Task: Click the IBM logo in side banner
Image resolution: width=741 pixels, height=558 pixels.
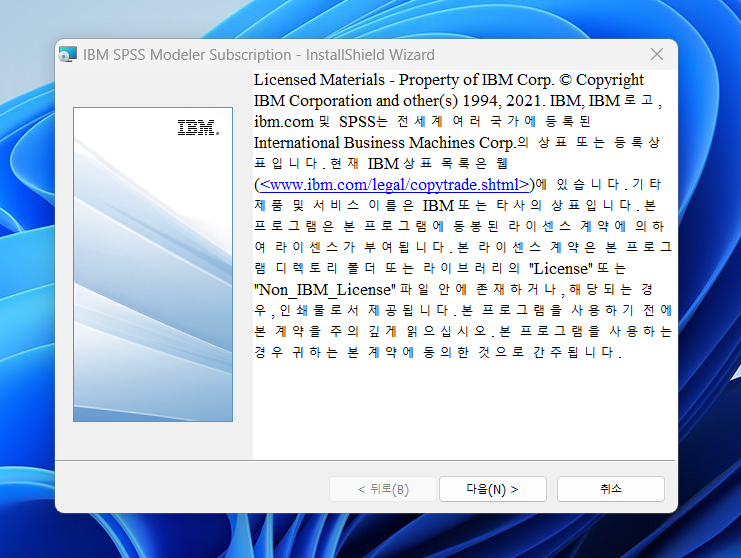Action: point(198,128)
